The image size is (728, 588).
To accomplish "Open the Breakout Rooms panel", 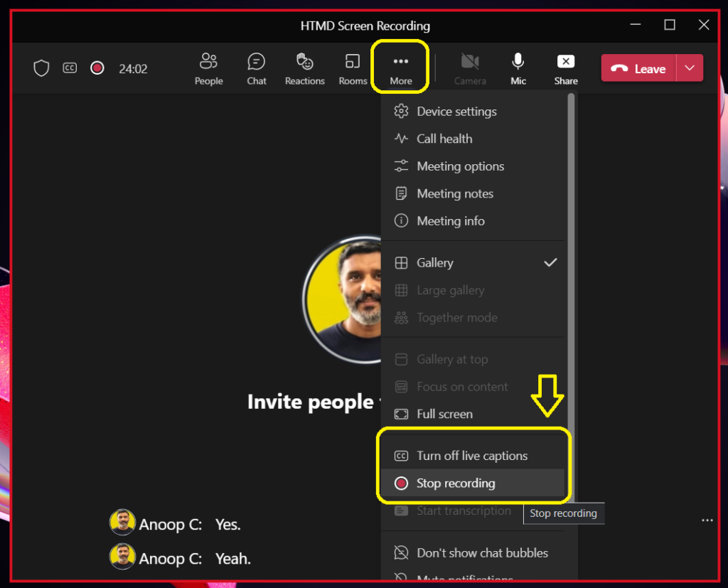I will [x=353, y=68].
